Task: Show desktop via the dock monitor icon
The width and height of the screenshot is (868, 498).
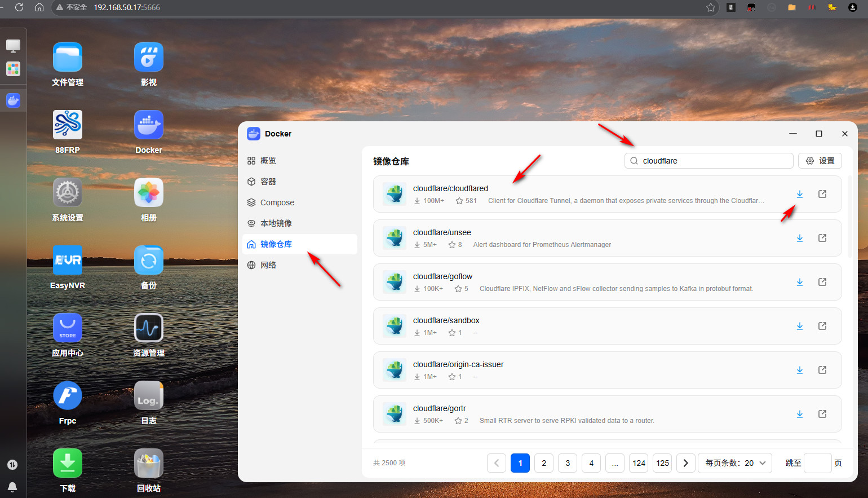Action: tap(13, 46)
